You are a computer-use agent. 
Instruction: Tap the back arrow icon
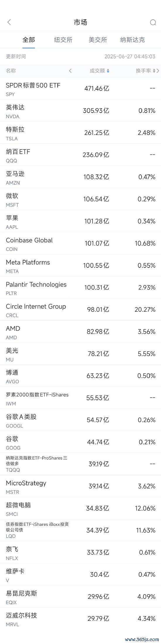click(x=9, y=22)
